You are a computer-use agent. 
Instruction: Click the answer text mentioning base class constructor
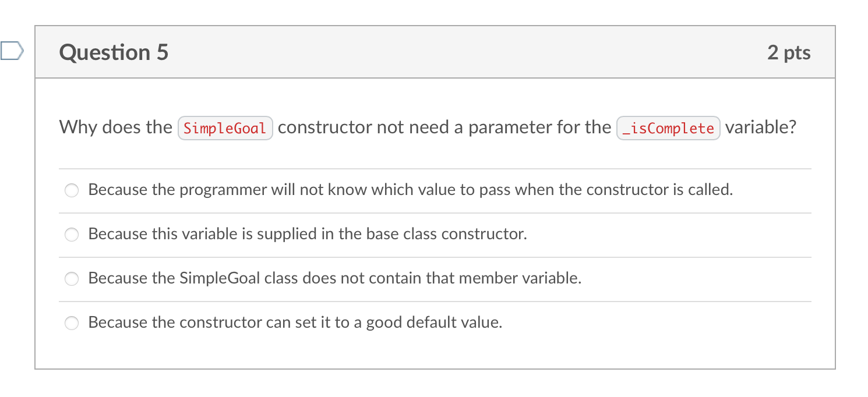coord(307,234)
